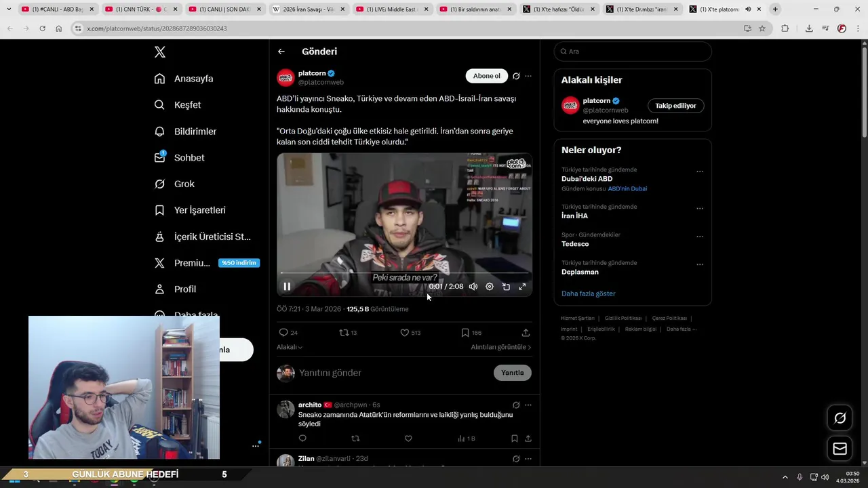Open more options on archito reply
The width and height of the screenshot is (868, 488).
528,405
